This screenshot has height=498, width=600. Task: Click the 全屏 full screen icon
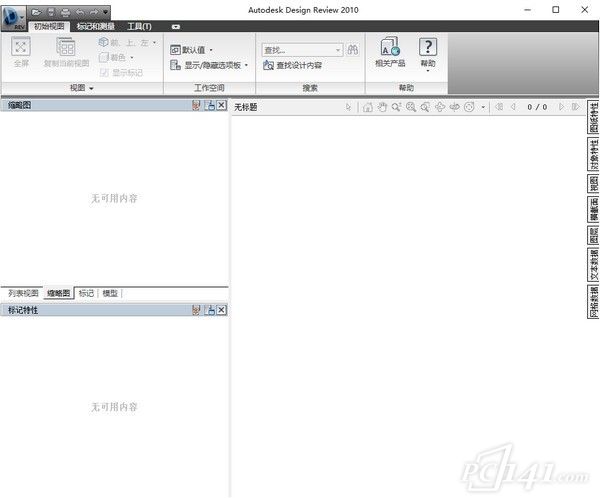pos(21,52)
